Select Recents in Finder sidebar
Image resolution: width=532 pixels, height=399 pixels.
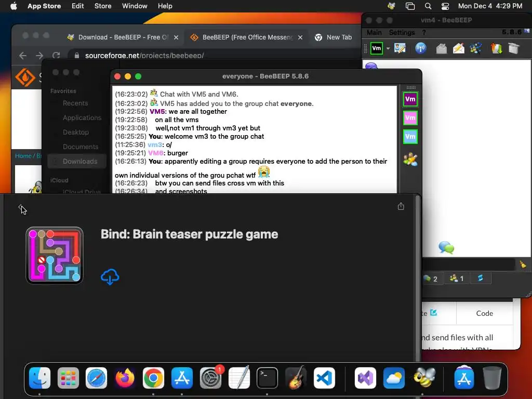pos(75,103)
